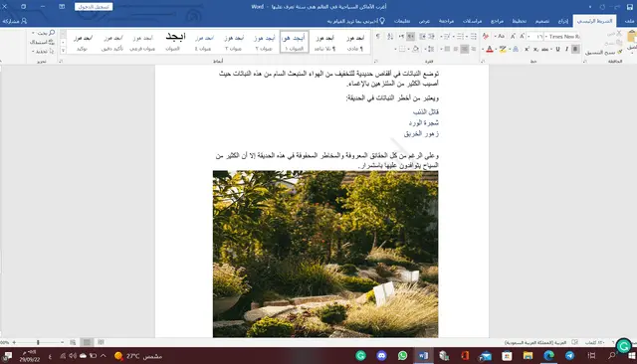Select the Normal style in gallery
Image resolution: width=637 pixels, height=364 pixels.
click(355, 42)
